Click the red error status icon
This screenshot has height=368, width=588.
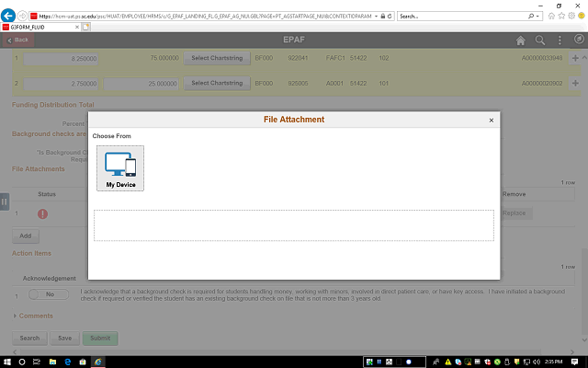click(43, 213)
